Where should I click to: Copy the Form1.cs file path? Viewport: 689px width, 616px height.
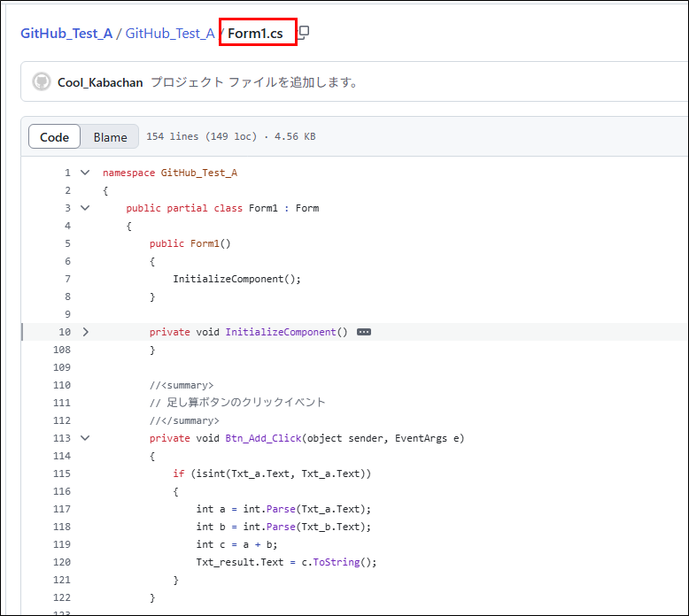pos(304,33)
